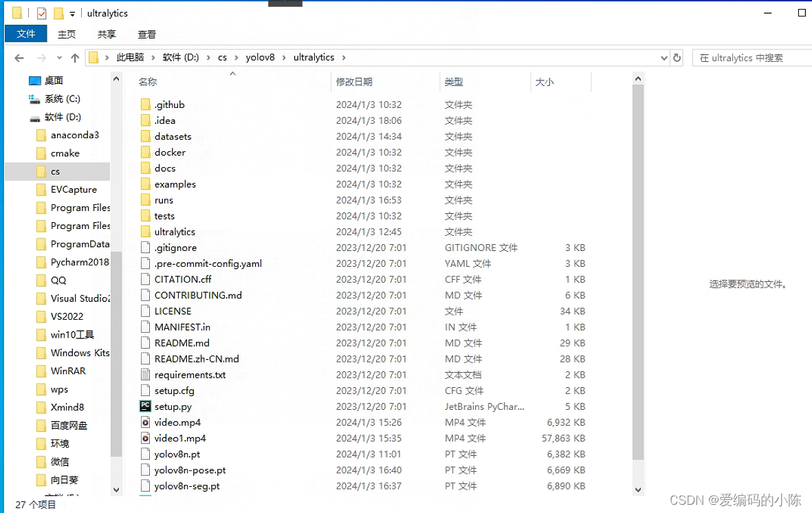Select the runs folder icon
This screenshot has width=812, height=513.
pos(146,200)
